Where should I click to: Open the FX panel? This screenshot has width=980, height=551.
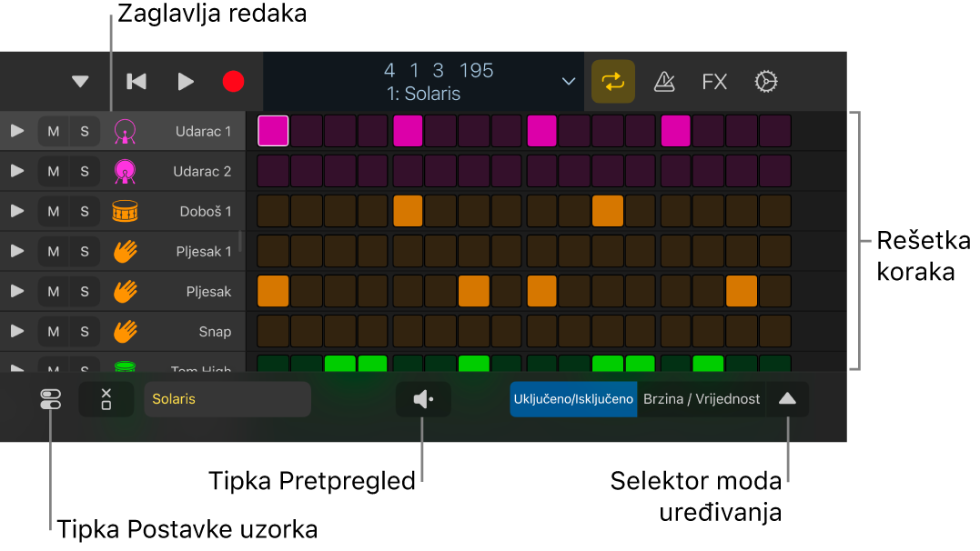coord(714,82)
